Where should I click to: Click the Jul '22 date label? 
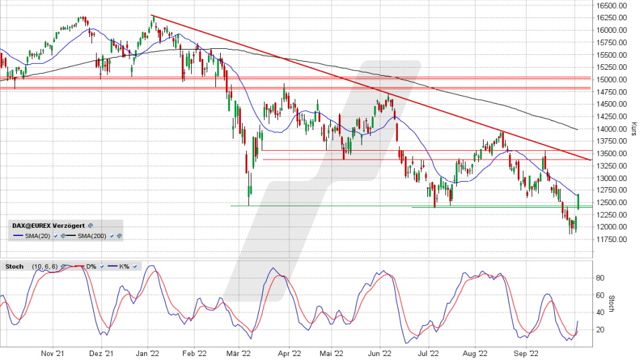pos(429,353)
